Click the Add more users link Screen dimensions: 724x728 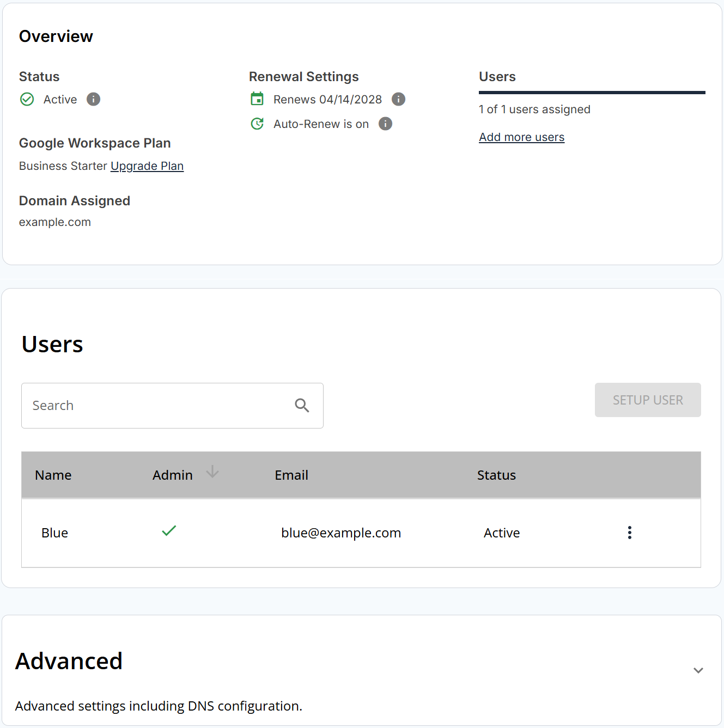click(x=522, y=137)
